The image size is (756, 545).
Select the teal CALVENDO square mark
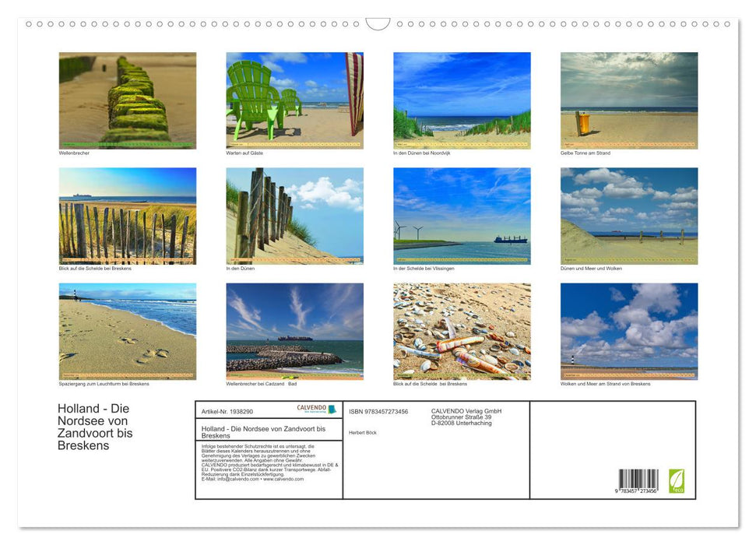pyautogui.click(x=332, y=409)
